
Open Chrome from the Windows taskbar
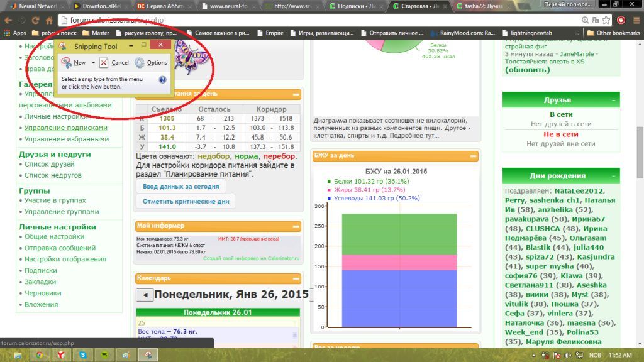[40, 355]
